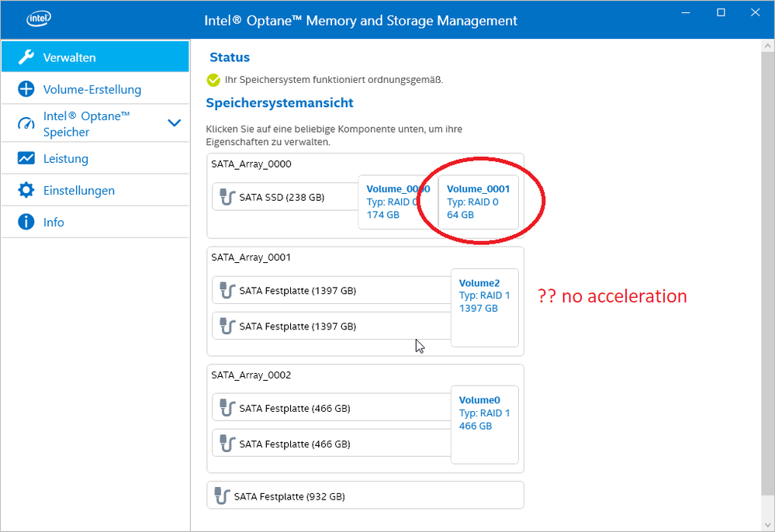Screen dimensions: 775x532
Task: Open Einstellungen page
Action: [95, 190]
